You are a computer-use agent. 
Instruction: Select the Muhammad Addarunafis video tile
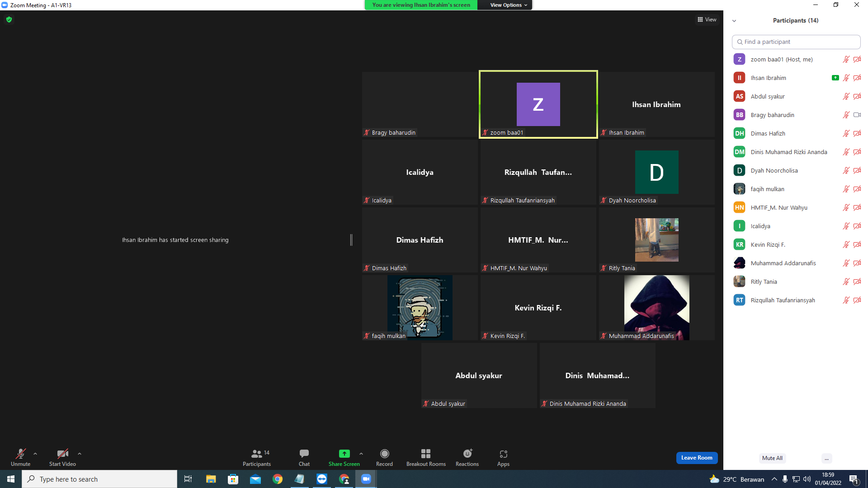tap(656, 308)
